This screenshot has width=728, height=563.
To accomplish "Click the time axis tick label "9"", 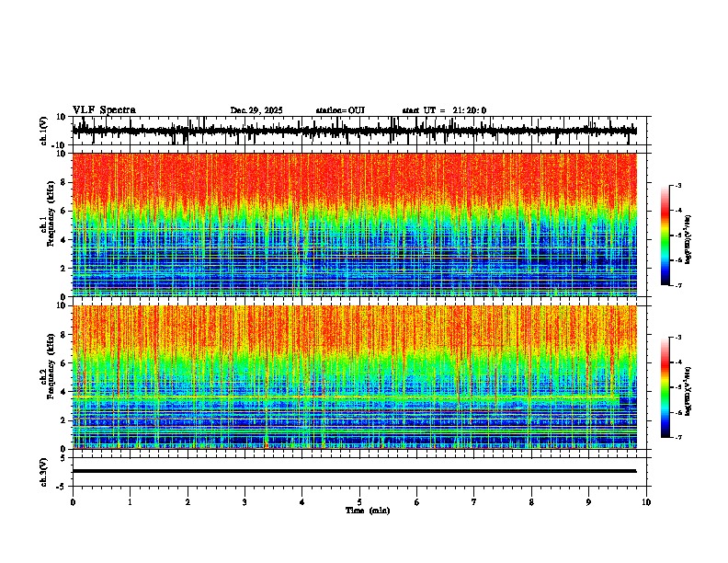I will 588,502.
